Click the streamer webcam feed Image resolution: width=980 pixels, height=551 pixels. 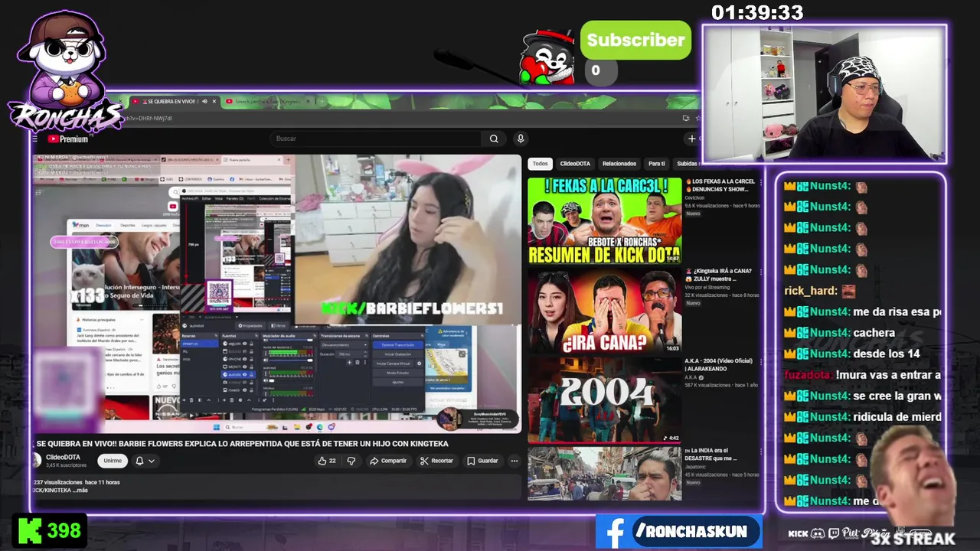click(x=825, y=94)
